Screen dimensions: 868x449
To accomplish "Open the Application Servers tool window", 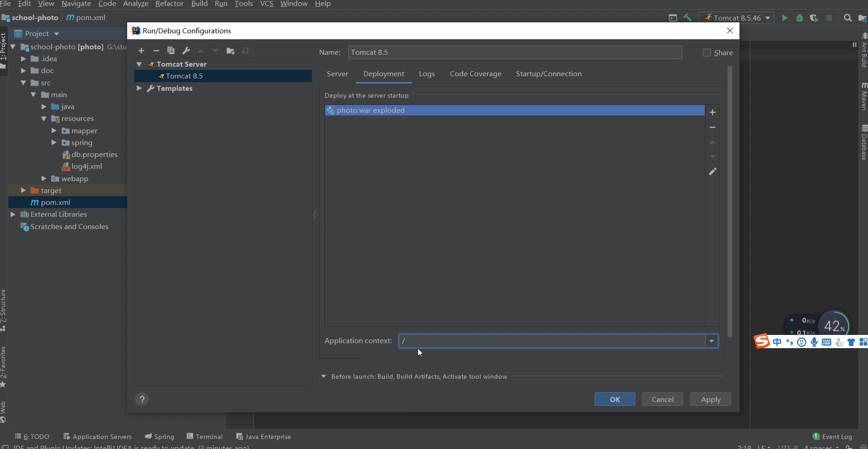I will click(x=98, y=437).
